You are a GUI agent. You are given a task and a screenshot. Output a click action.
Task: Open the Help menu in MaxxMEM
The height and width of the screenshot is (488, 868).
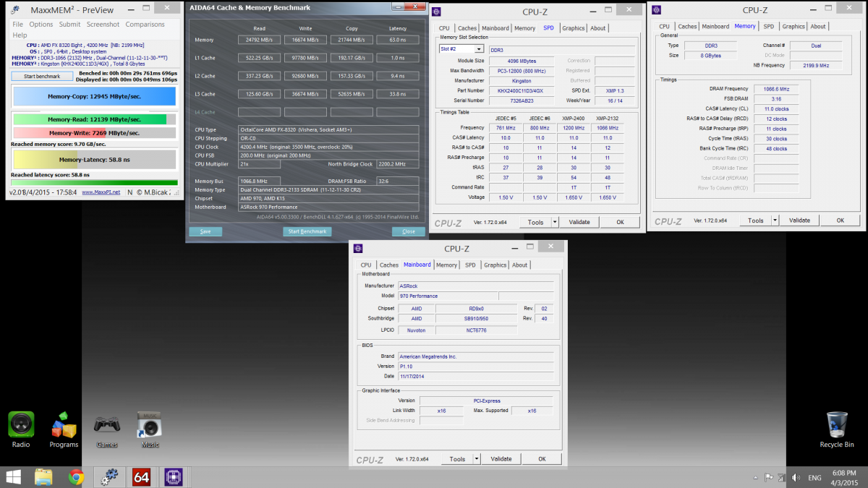click(20, 35)
